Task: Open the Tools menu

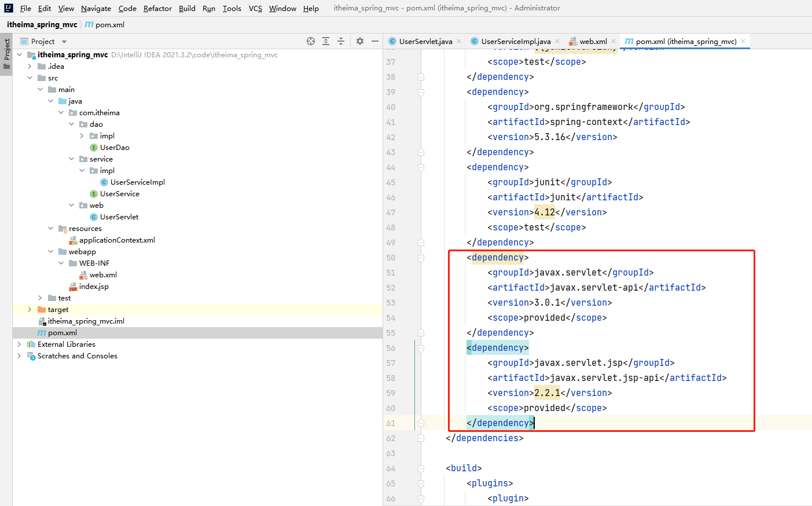Action: pos(232,8)
